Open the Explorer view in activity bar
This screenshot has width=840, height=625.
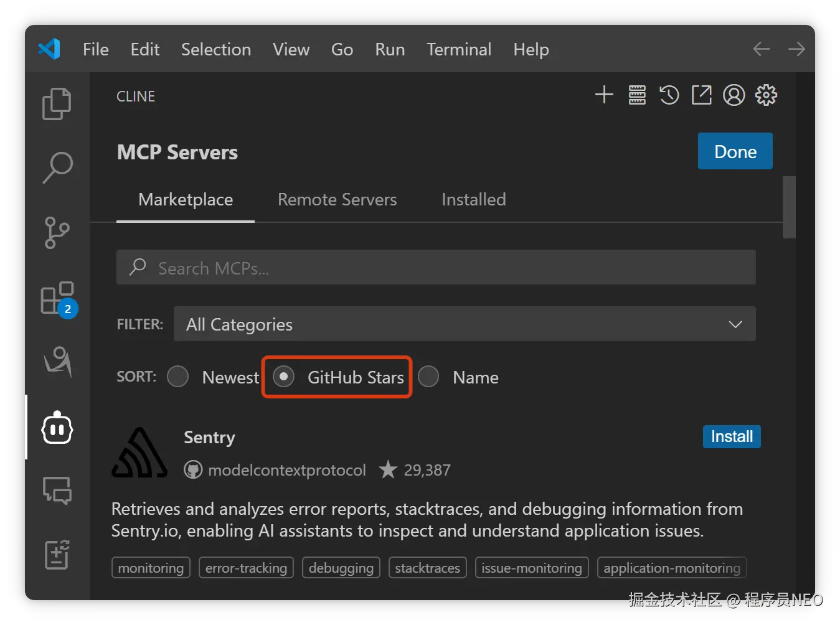click(57, 103)
